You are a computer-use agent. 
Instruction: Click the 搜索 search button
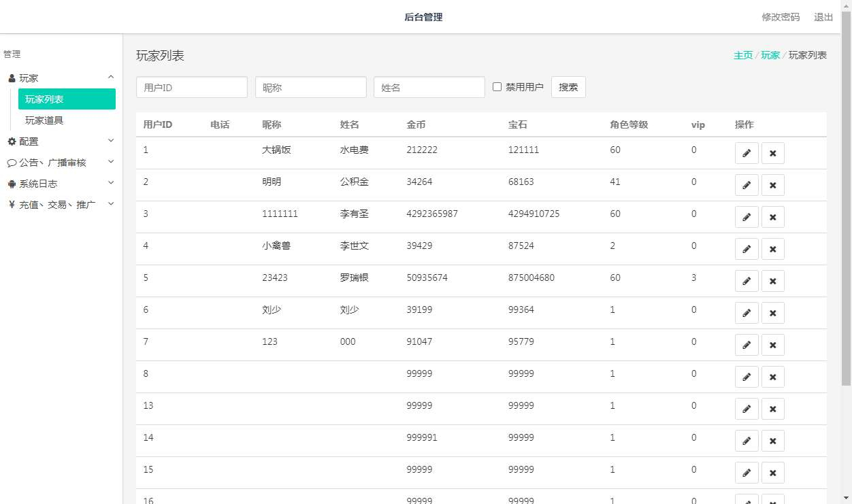(568, 87)
